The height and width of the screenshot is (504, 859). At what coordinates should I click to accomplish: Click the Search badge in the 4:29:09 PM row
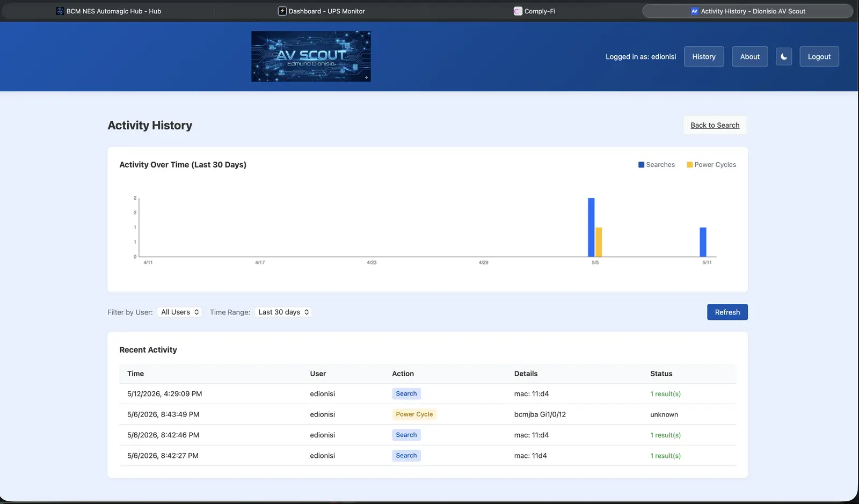coord(406,393)
